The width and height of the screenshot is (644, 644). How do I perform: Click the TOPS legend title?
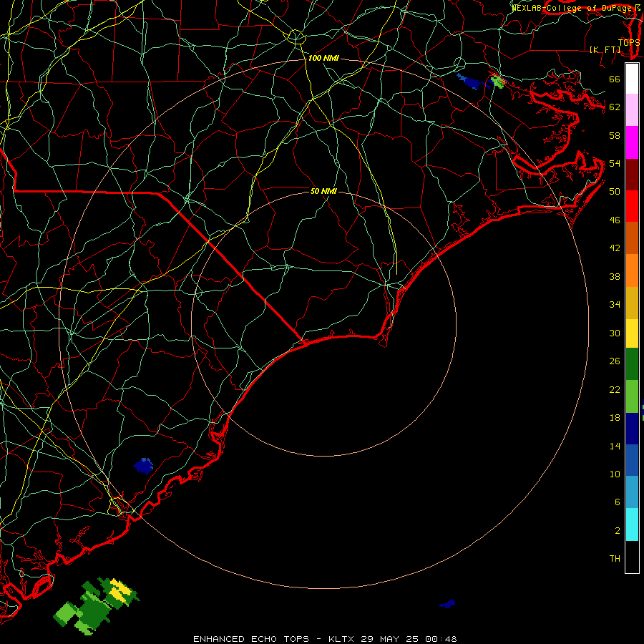pos(629,42)
